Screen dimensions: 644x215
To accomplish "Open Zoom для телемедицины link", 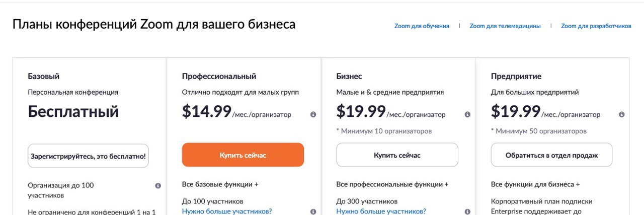I will point(505,26).
